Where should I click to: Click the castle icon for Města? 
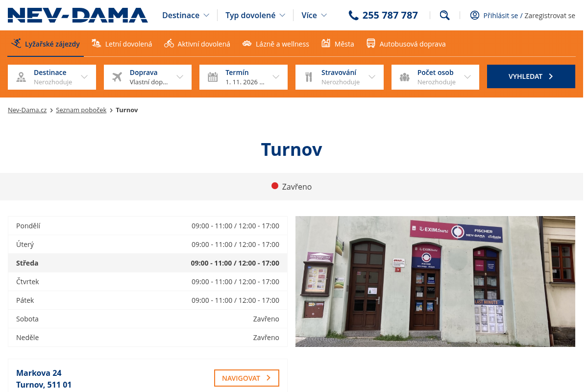coord(326,44)
